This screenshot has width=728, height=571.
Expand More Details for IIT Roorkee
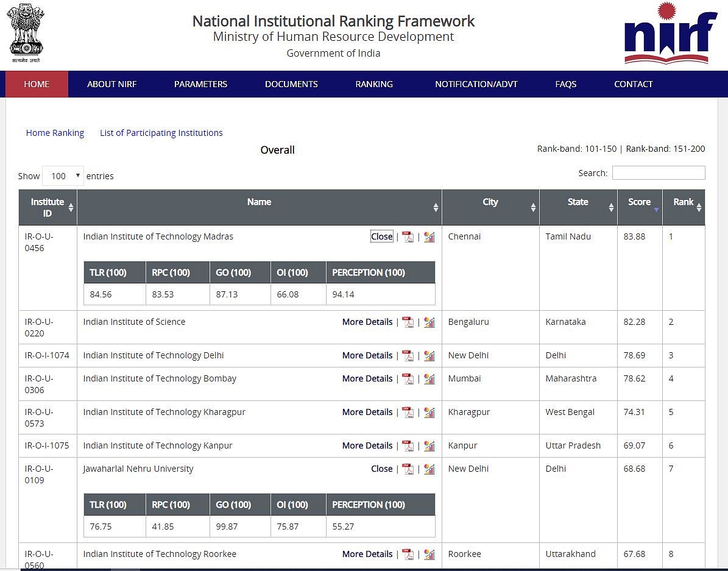367,554
